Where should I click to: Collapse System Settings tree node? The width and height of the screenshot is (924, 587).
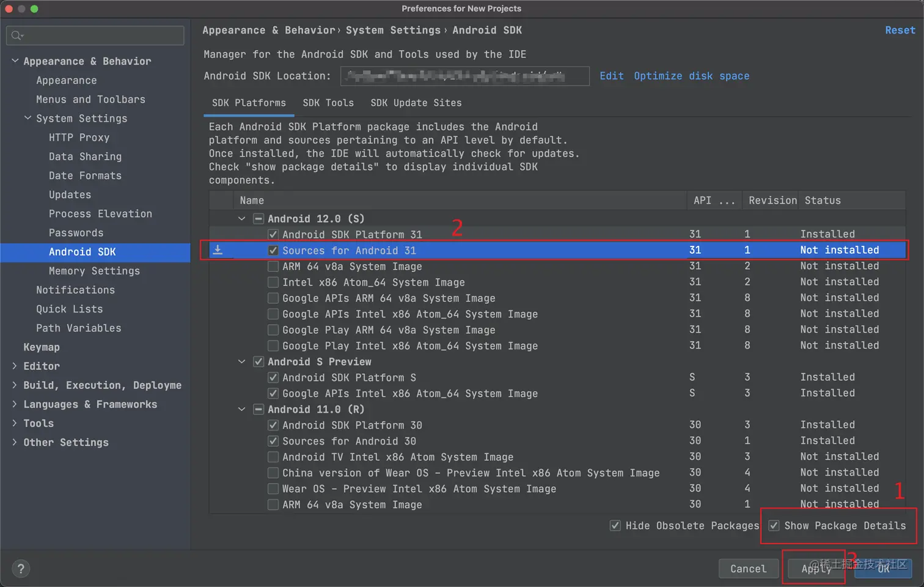(x=28, y=118)
